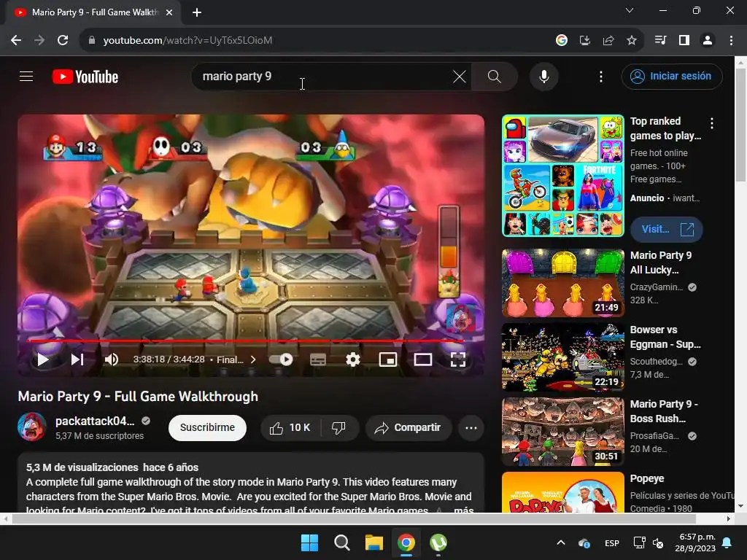Dislike the video
The width and height of the screenshot is (747, 560).
338,427
